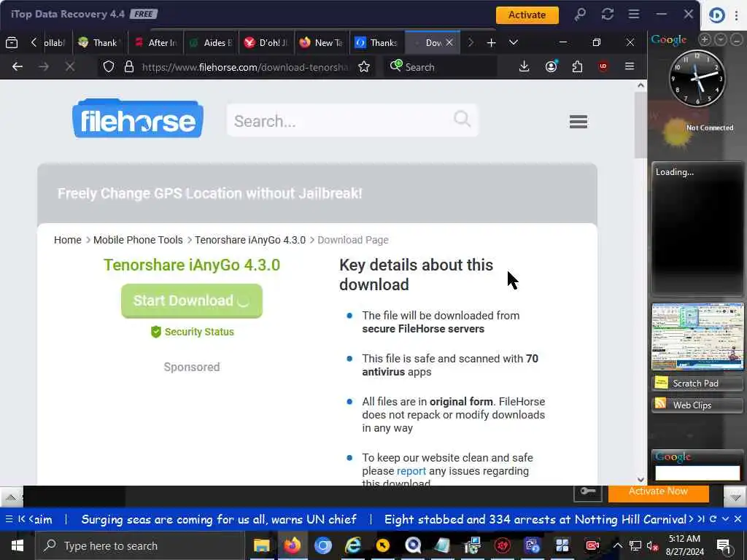Open the FileHorse site hamburger menu
Viewport: 747px width, 560px height.
578,122
